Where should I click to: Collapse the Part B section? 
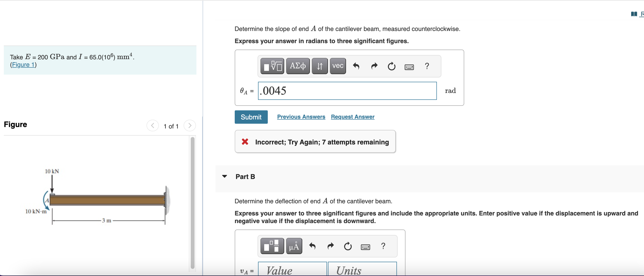[x=224, y=176]
